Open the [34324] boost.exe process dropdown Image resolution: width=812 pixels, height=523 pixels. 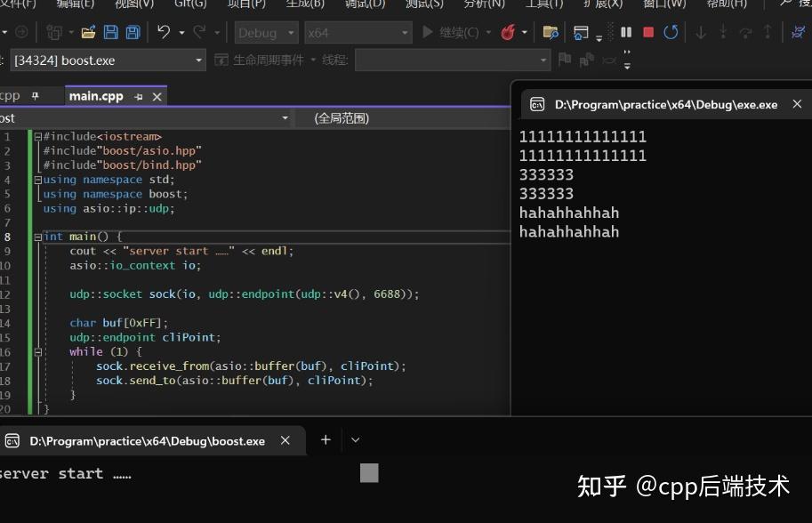107,60
